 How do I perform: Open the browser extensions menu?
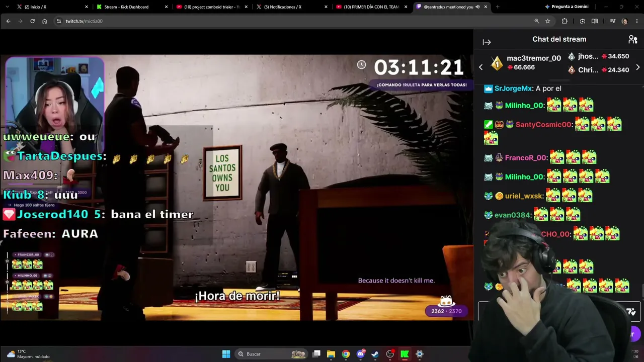coord(565,21)
